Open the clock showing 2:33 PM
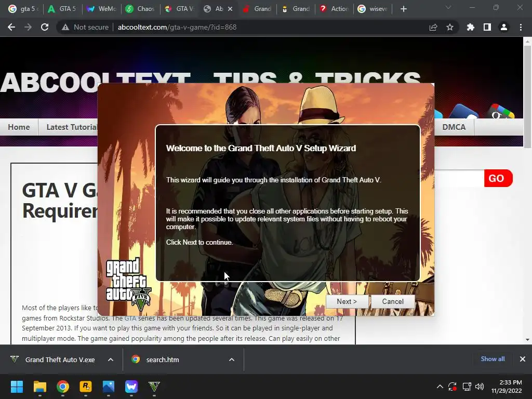Viewport: 532px width, 399px height. [x=506, y=387]
